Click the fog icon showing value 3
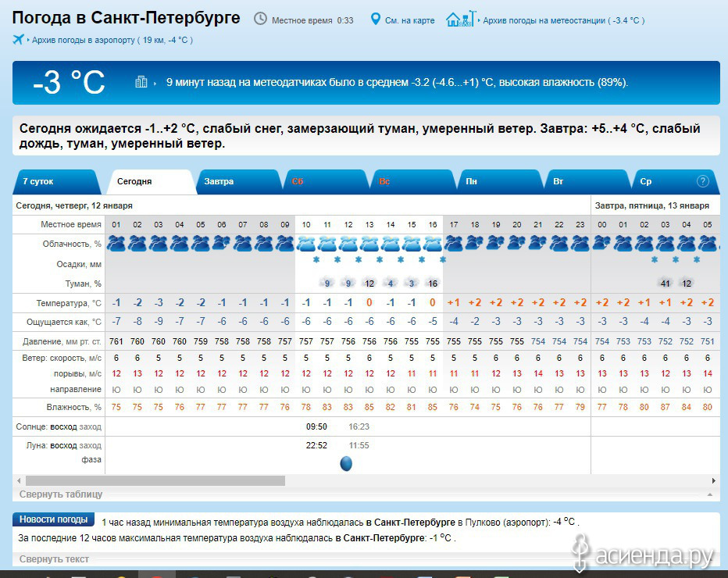The height and width of the screenshot is (578, 728). coord(412,284)
